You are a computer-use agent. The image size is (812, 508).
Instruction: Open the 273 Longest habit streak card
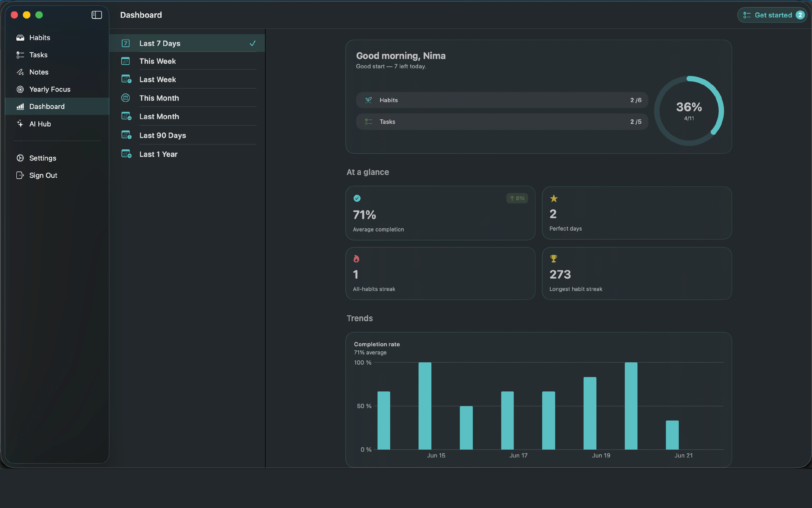pos(637,273)
